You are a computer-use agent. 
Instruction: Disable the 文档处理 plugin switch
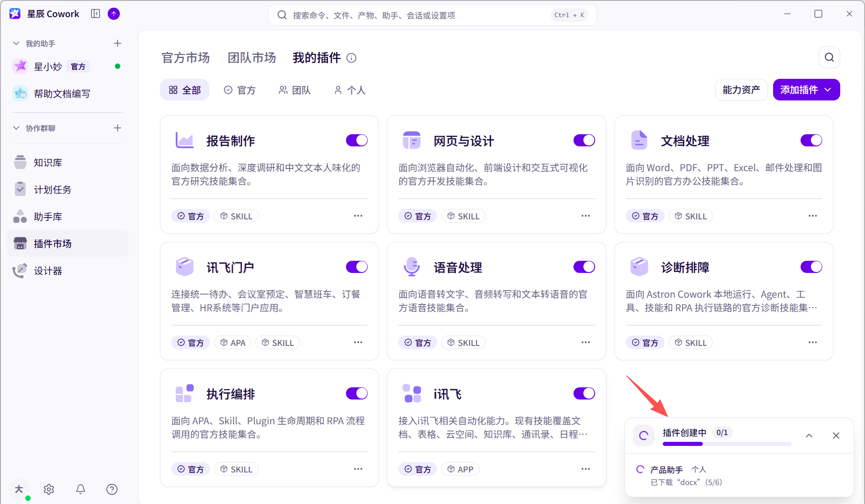(x=811, y=141)
